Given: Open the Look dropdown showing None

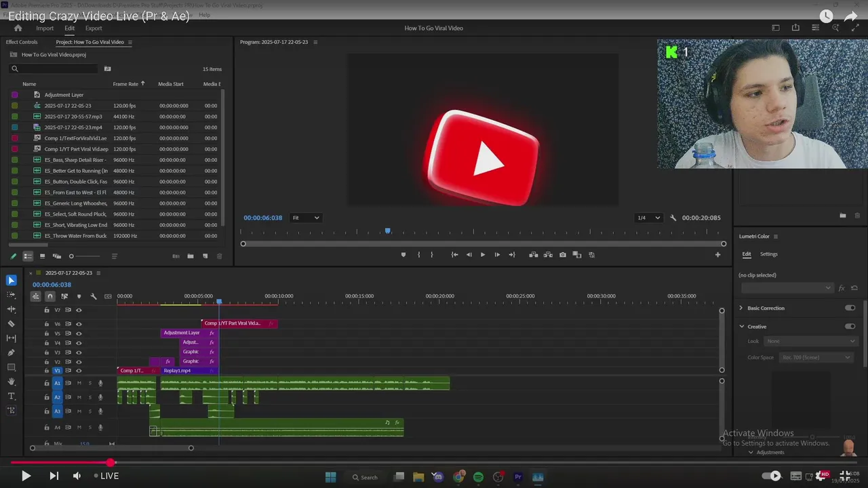Looking at the screenshot, I should tap(810, 341).
